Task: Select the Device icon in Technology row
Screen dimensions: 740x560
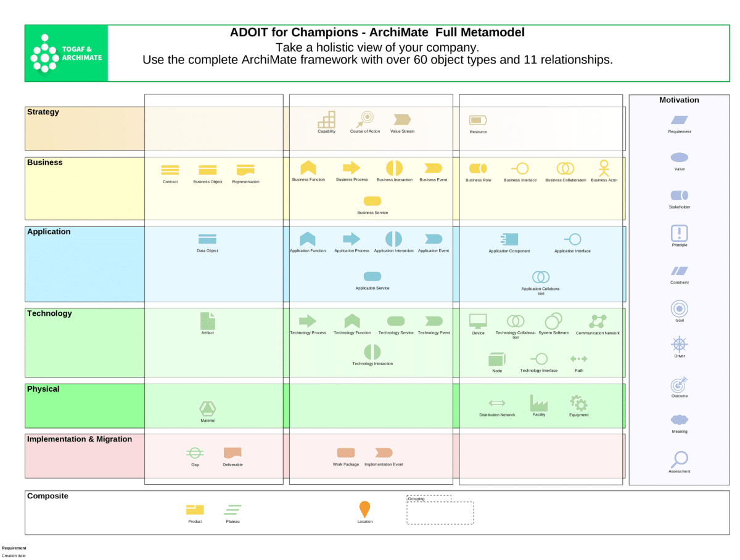Action: pyautogui.click(x=479, y=320)
